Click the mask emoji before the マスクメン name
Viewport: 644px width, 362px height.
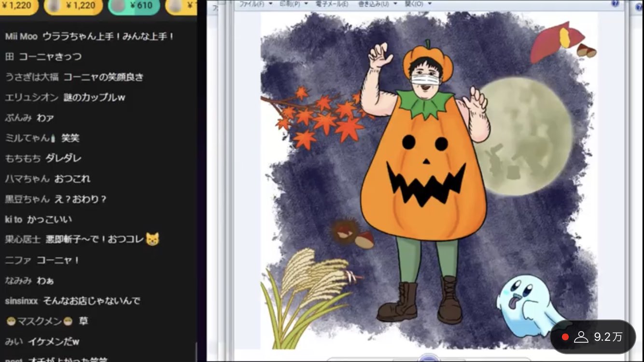pyautogui.click(x=11, y=321)
